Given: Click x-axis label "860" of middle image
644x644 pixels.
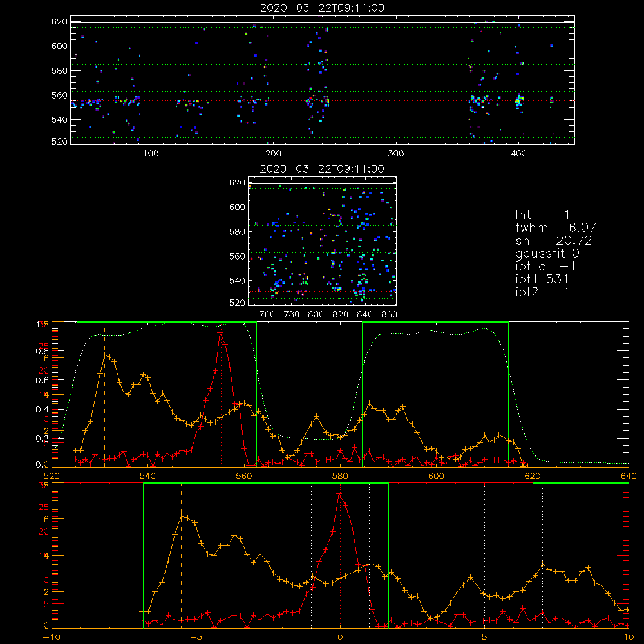Looking at the screenshot, I should tap(390, 315).
